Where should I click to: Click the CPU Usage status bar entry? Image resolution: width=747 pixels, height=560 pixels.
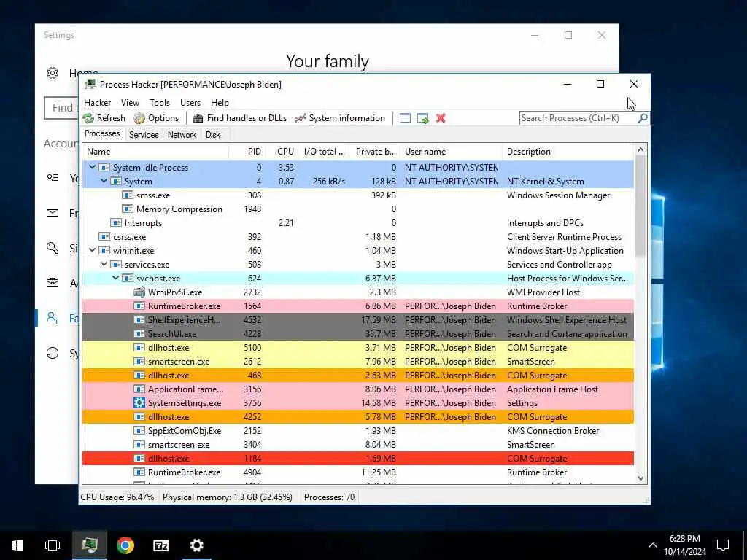[x=117, y=497]
